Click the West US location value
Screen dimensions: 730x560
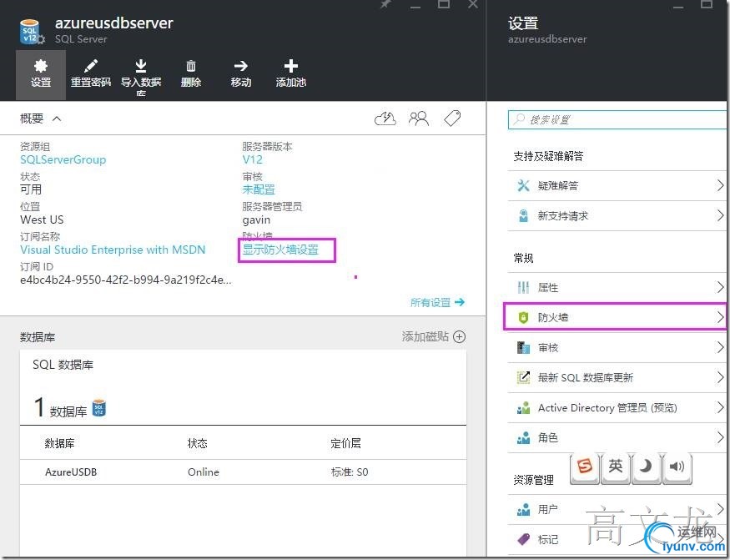click(x=42, y=219)
